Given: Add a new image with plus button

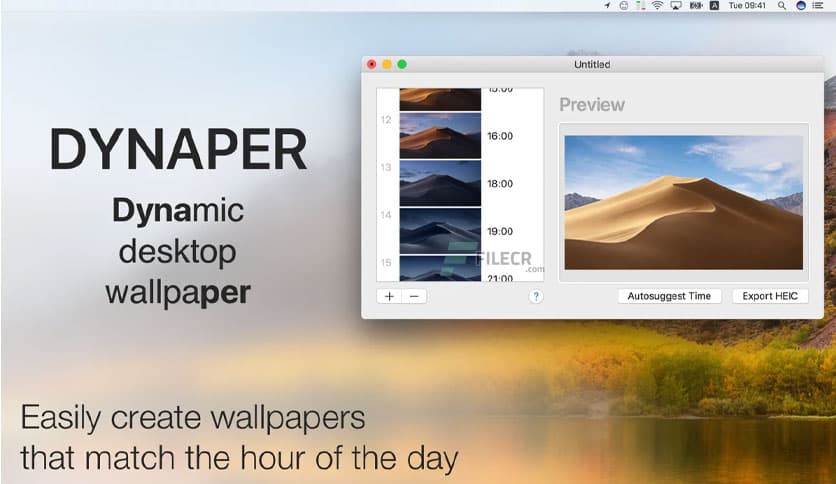Looking at the screenshot, I should (389, 296).
